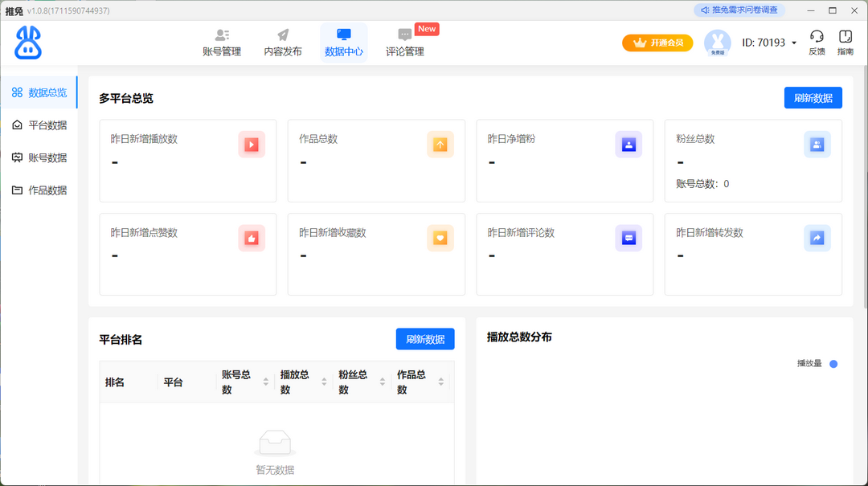Click the comment icon on 昨日新增评论数 card

click(x=628, y=238)
